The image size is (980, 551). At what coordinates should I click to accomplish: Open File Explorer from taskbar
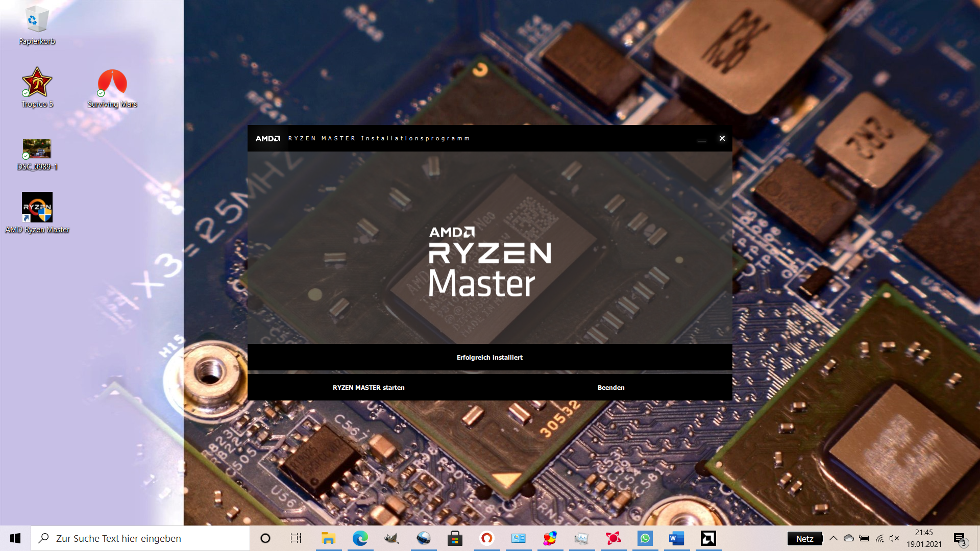tap(328, 538)
